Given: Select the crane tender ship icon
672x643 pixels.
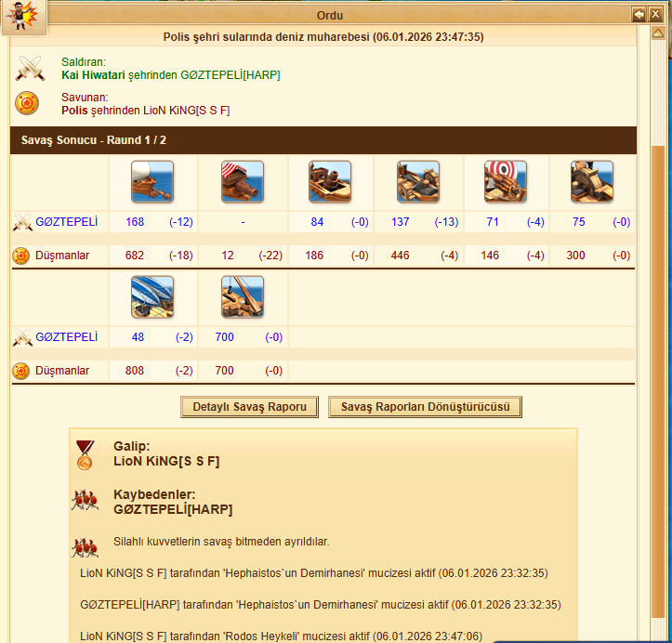Looking at the screenshot, I should click(243, 296).
